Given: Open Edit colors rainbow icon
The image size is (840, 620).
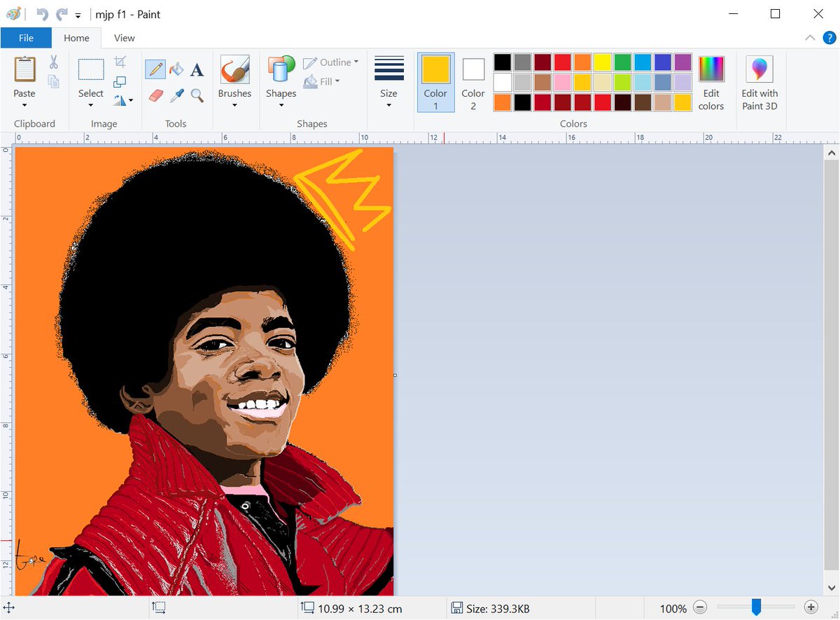Looking at the screenshot, I should point(711,69).
